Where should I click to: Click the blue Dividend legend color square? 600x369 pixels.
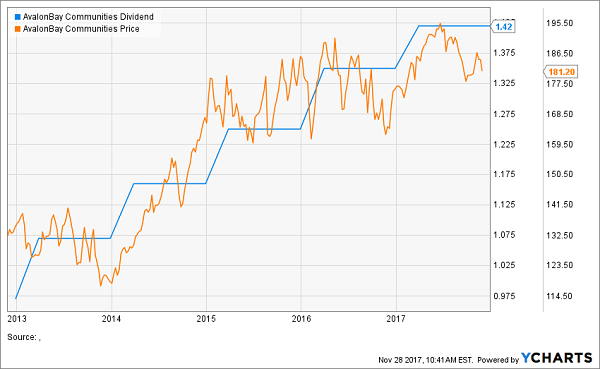pos(18,17)
